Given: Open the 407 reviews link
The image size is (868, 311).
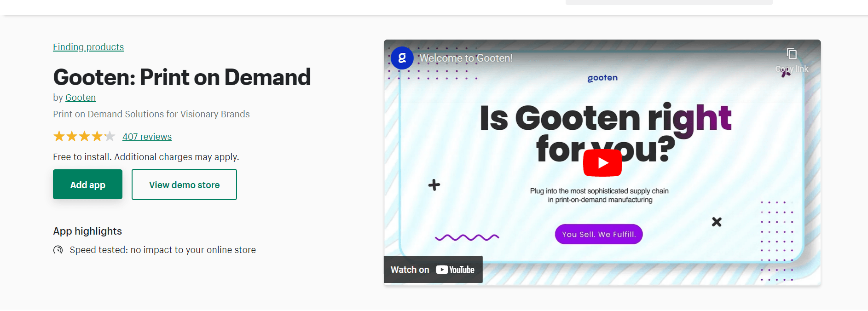Looking at the screenshot, I should pos(147,137).
